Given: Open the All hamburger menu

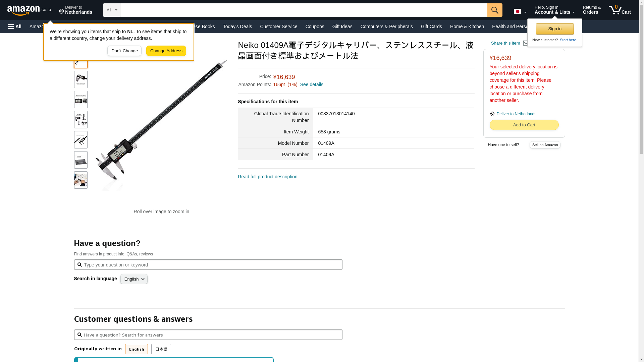Looking at the screenshot, I should tap(15, 26).
